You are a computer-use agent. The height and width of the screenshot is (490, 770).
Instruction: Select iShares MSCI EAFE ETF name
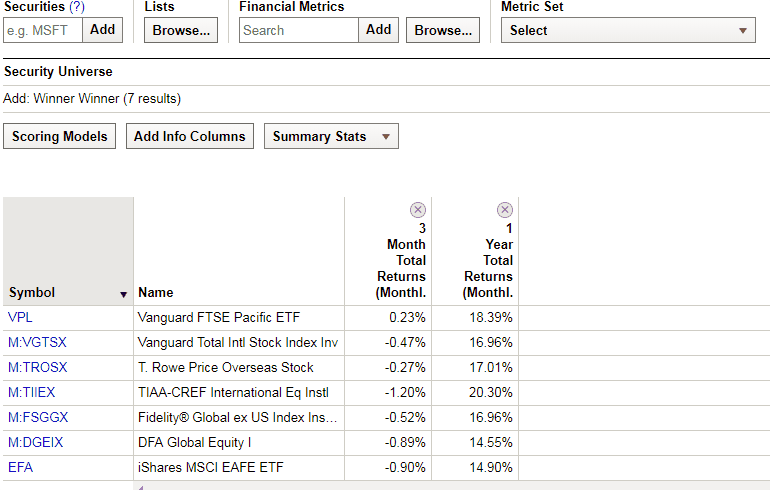point(211,467)
